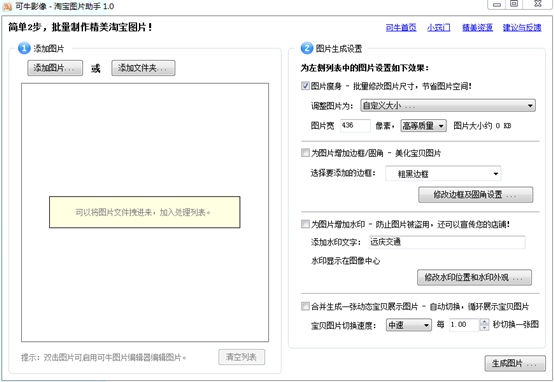Click the 图片宽 width input field

(355, 125)
